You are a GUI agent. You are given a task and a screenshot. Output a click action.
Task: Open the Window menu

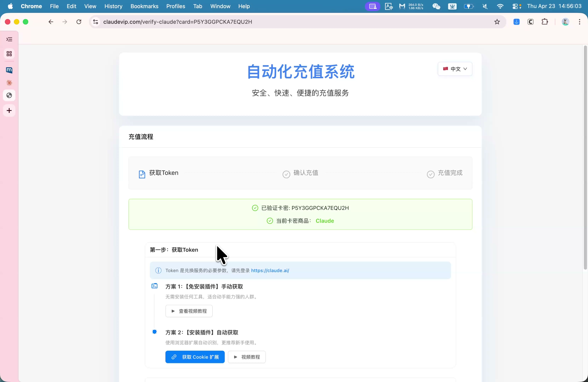tap(220, 6)
